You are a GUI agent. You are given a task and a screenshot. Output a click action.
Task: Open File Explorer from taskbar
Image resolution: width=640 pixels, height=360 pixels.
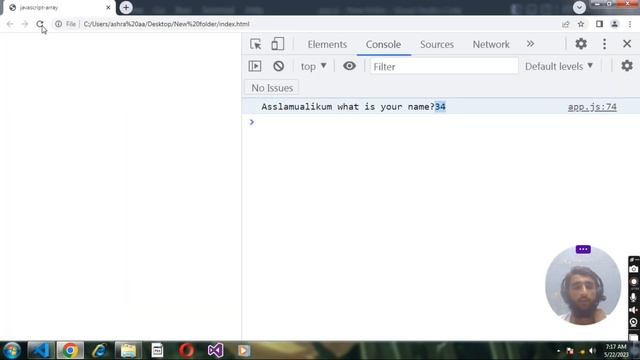tap(128, 351)
